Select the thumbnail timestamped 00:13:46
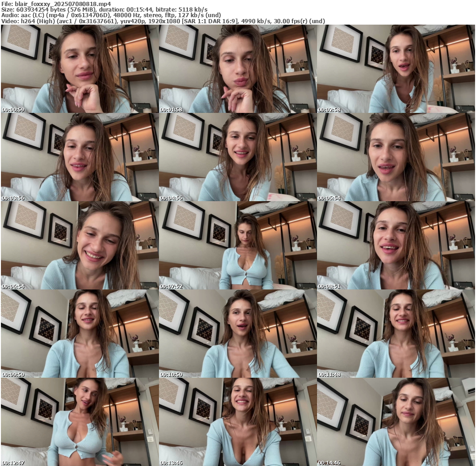 coord(238,422)
